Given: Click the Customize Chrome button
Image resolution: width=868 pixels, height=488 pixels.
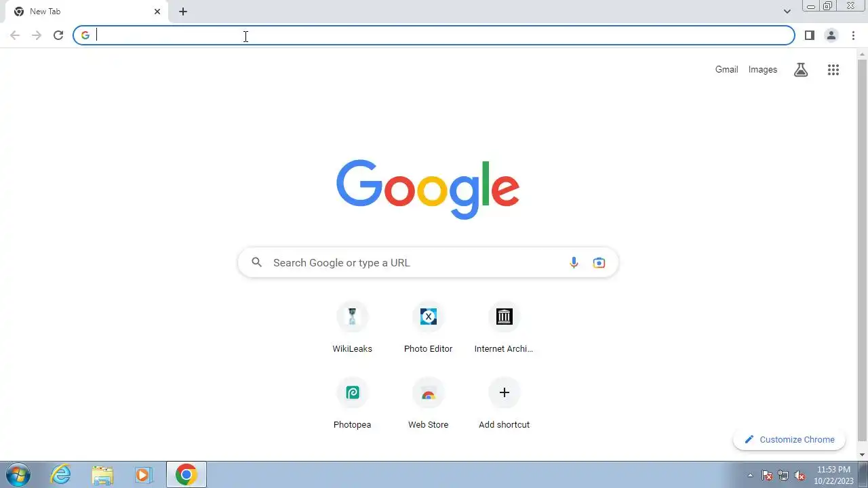Looking at the screenshot, I should point(789,439).
